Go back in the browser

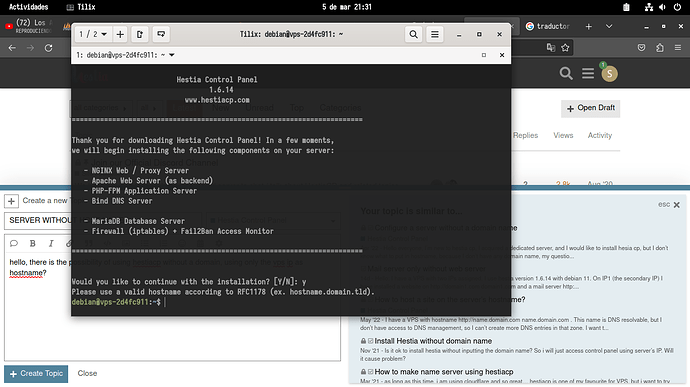[x=12, y=48]
